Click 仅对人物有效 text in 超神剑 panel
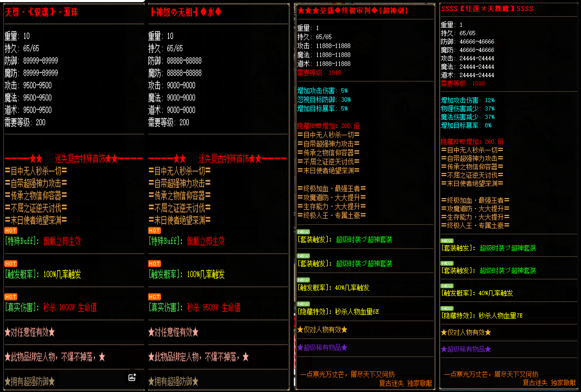This screenshot has height=392, width=581. pyautogui.click(x=322, y=330)
